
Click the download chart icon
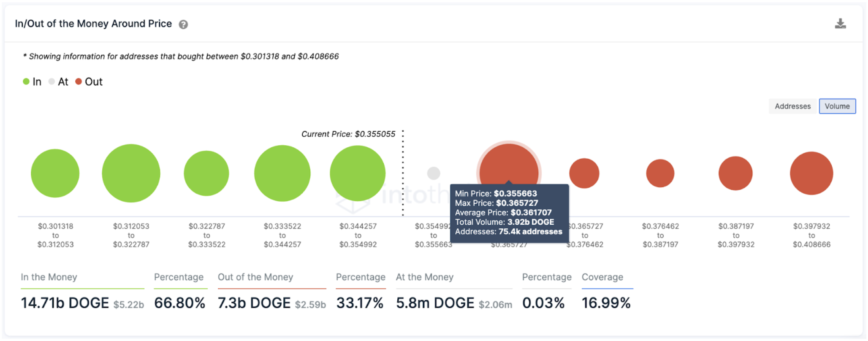point(840,24)
